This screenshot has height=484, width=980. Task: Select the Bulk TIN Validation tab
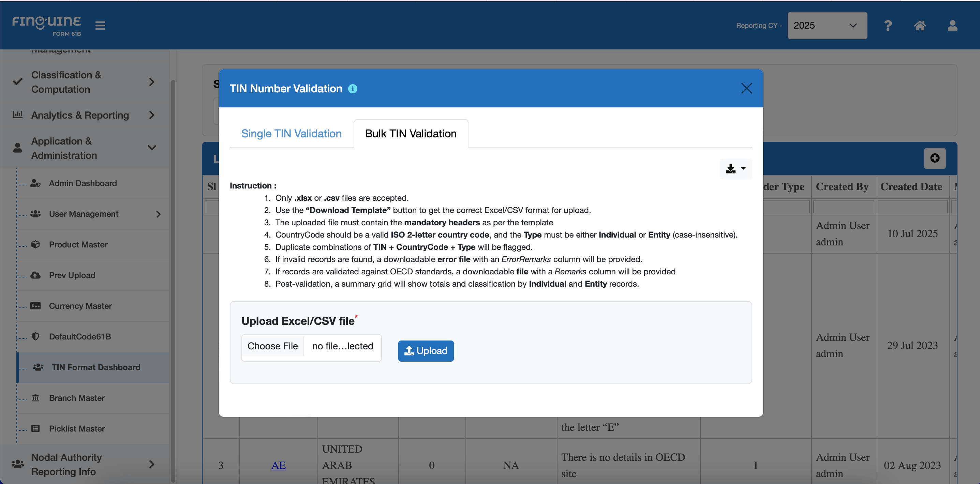[x=411, y=134]
